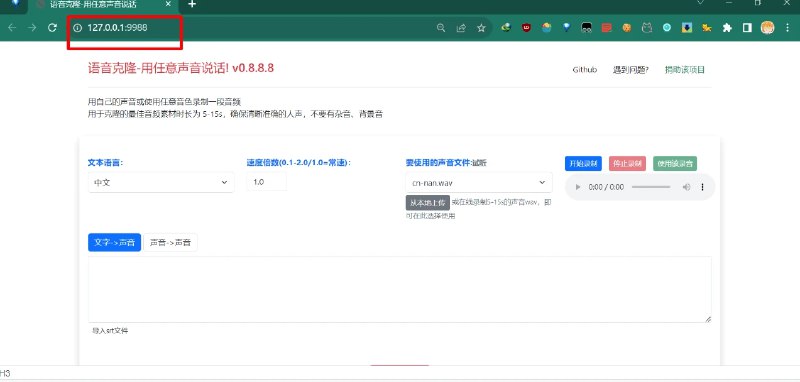Play the recorded audio clip
This screenshot has width=800, height=382.
pos(578,187)
